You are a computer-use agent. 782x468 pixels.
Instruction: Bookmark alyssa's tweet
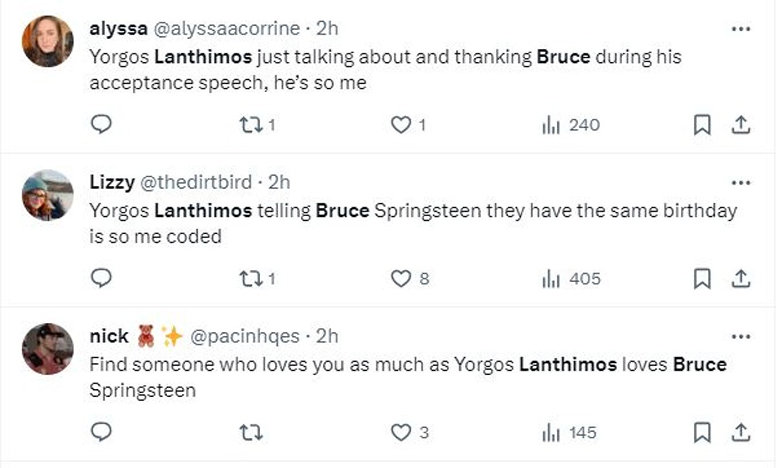coord(702,125)
